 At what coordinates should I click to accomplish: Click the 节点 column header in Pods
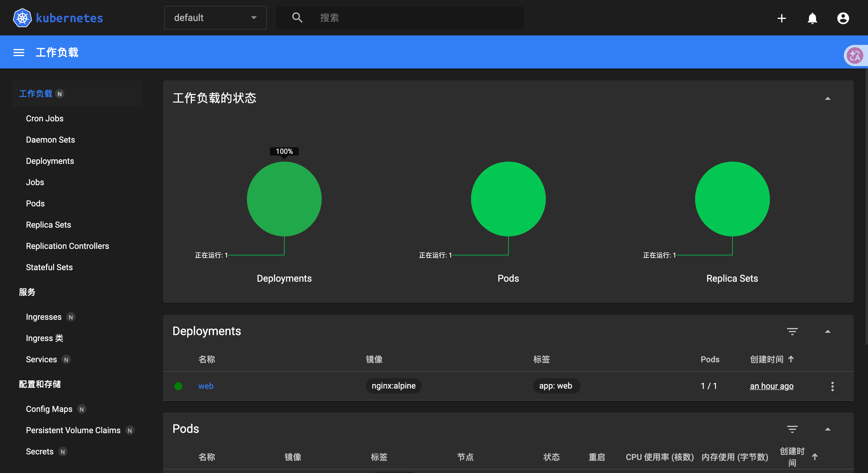pos(465,457)
